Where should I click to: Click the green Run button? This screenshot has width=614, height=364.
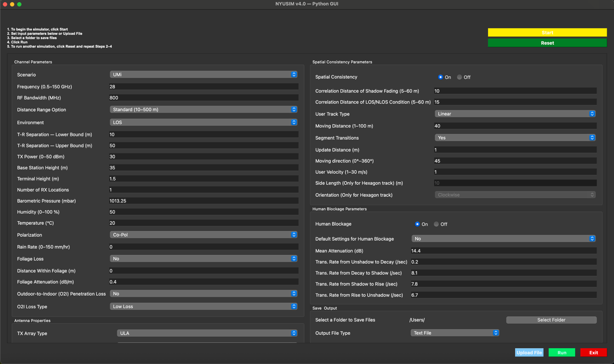click(x=562, y=352)
